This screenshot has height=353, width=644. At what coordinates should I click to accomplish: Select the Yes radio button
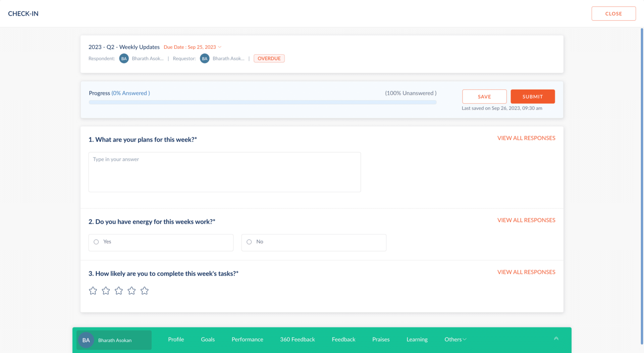[96, 242]
